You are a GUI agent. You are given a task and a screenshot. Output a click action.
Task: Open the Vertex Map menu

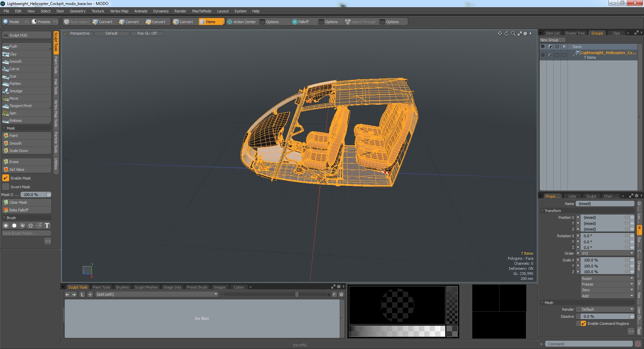click(119, 11)
